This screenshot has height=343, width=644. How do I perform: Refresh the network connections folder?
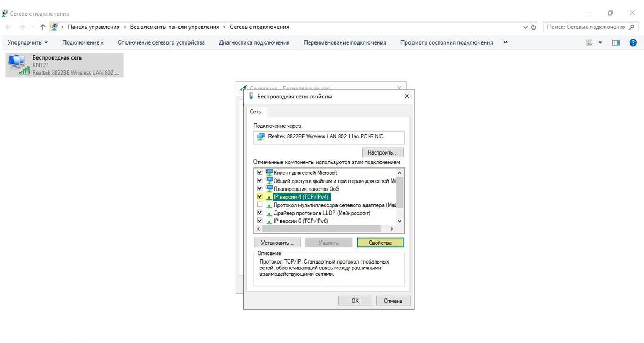533,27
